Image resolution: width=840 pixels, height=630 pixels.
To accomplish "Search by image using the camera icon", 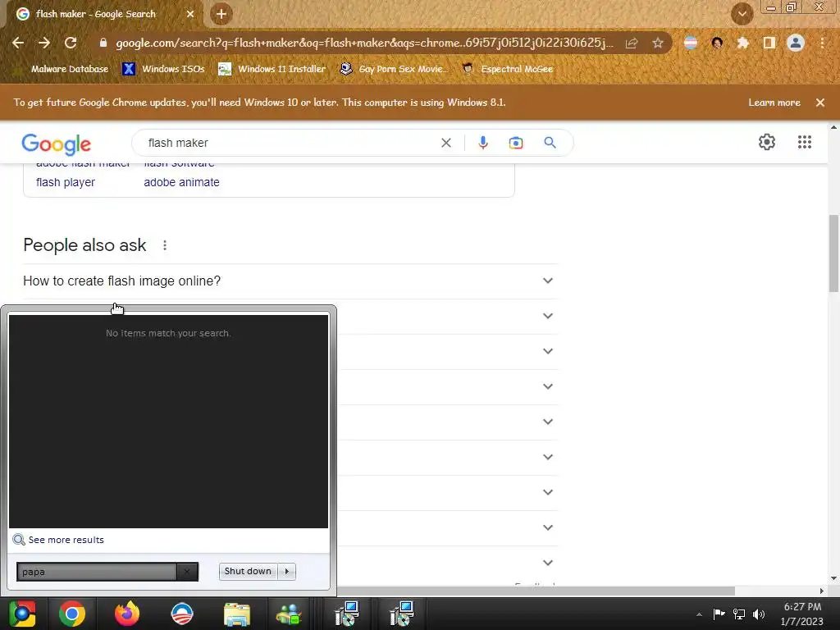I will pos(516,143).
